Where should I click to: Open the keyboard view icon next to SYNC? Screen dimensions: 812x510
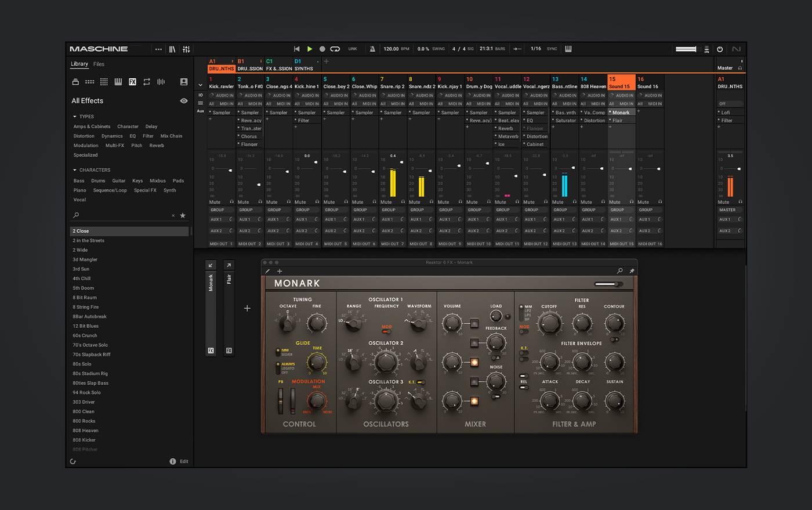(x=568, y=49)
